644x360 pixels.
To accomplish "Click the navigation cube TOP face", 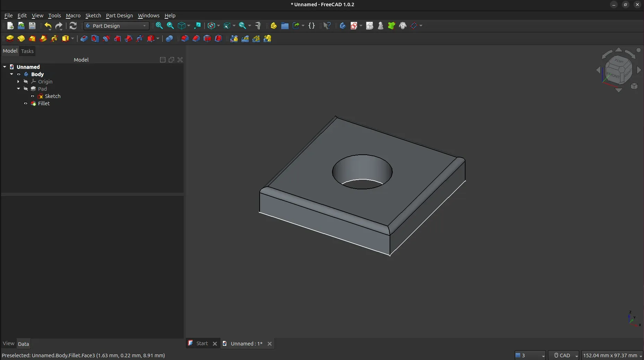I will [x=619, y=61].
